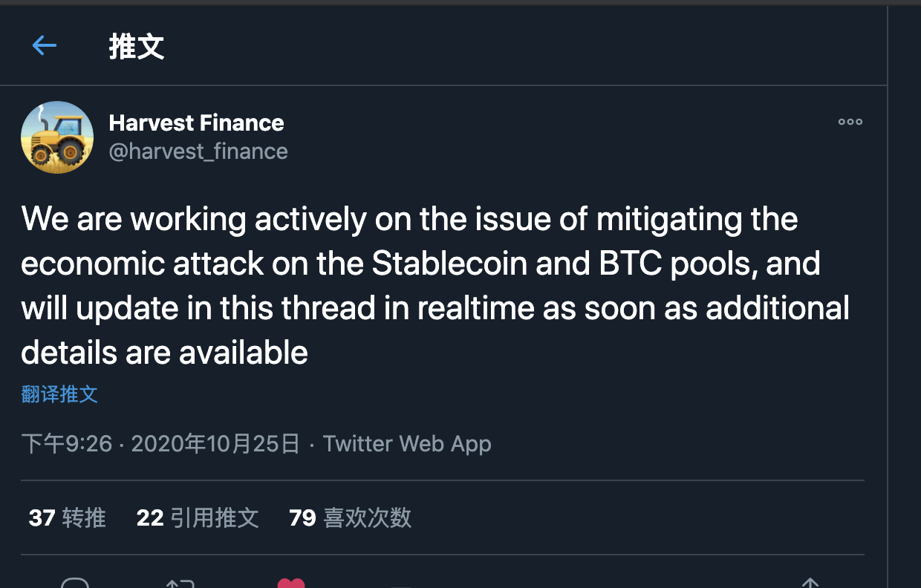Open the @harvest_finance handle profile
This screenshot has width=921, height=588.
pyautogui.click(x=198, y=151)
